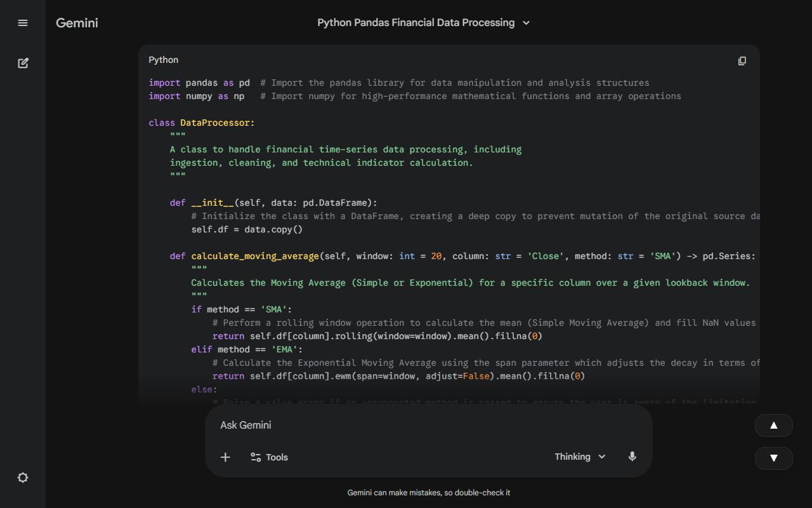The height and width of the screenshot is (508, 812).
Task: Expand the Thinking model dropdown
Action: point(580,457)
